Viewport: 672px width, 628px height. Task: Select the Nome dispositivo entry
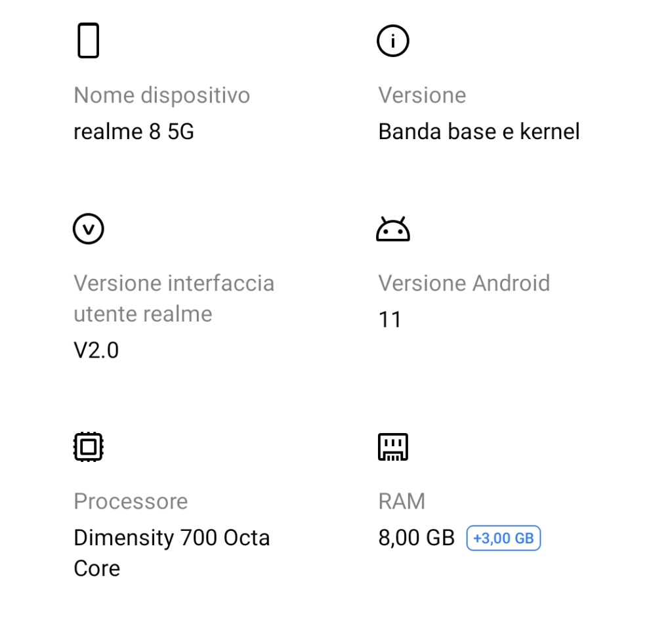pyautogui.click(x=161, y=95)
